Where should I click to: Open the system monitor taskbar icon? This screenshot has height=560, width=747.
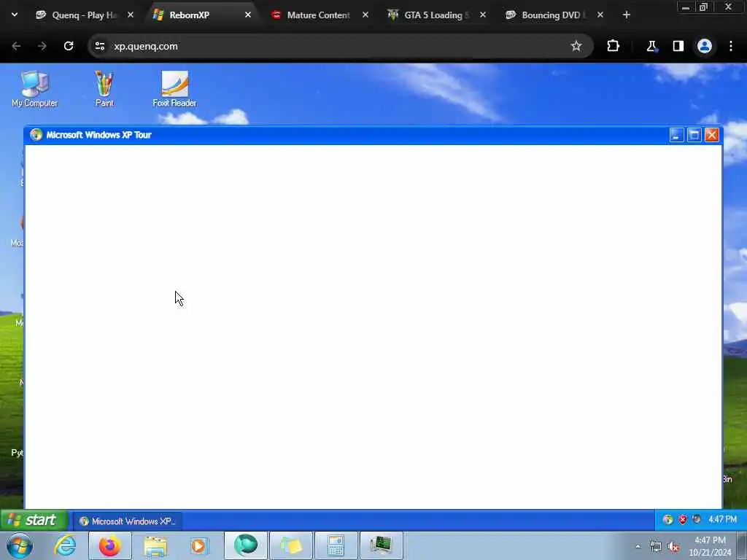tap(381, 545)
